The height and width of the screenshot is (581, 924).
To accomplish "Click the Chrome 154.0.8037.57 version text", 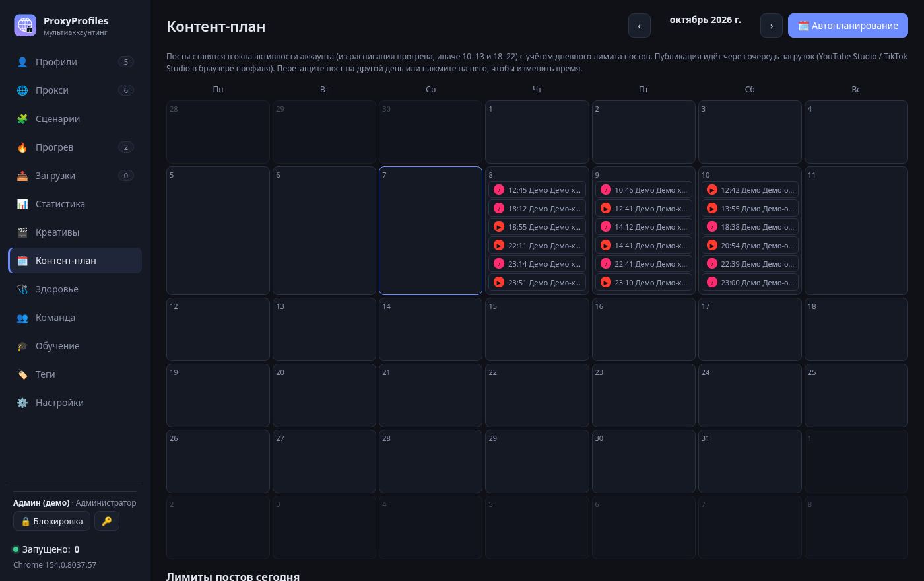I will [x=55, y=565].
